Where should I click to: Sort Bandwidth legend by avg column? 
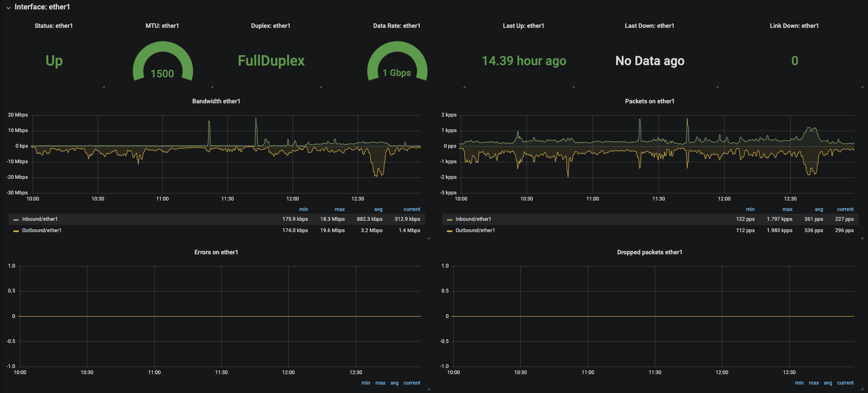tap(378, 209)
